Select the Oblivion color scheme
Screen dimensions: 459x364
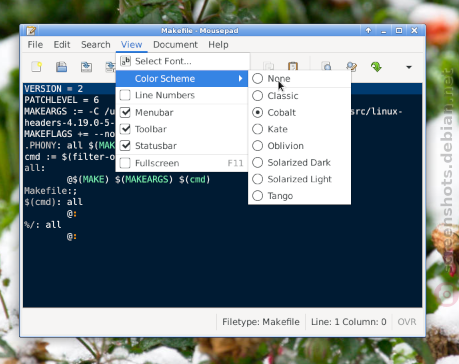coord(299,146)
